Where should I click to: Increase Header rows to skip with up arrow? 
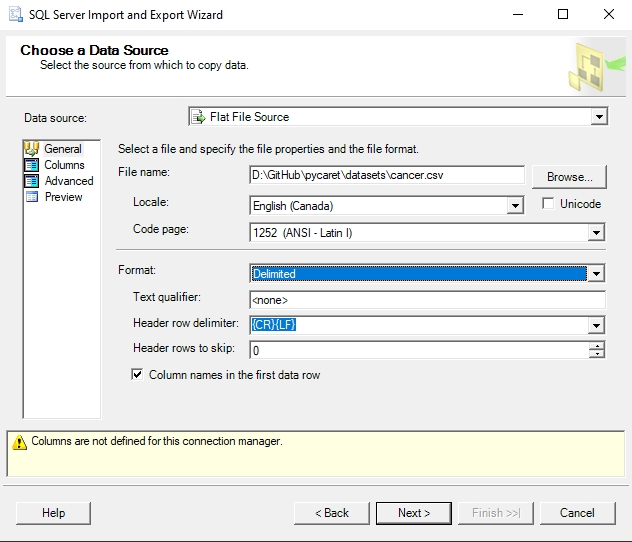point(597,346)
